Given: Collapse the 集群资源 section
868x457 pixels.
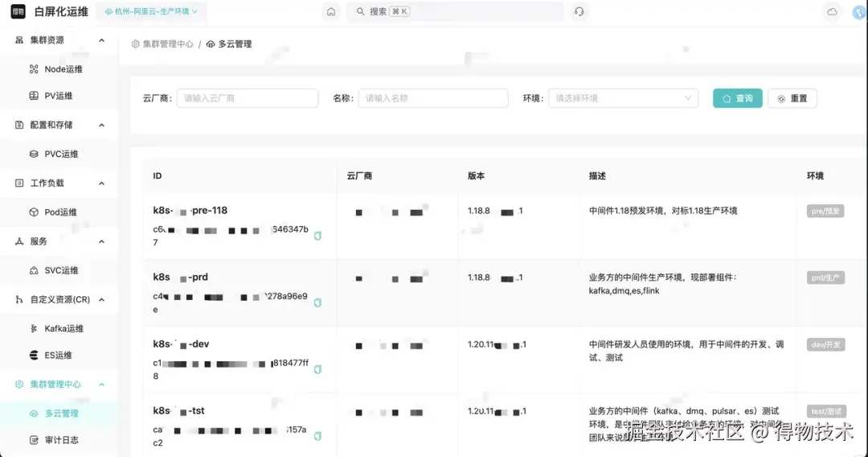Looking at the screenshot, I should point(102,40).
